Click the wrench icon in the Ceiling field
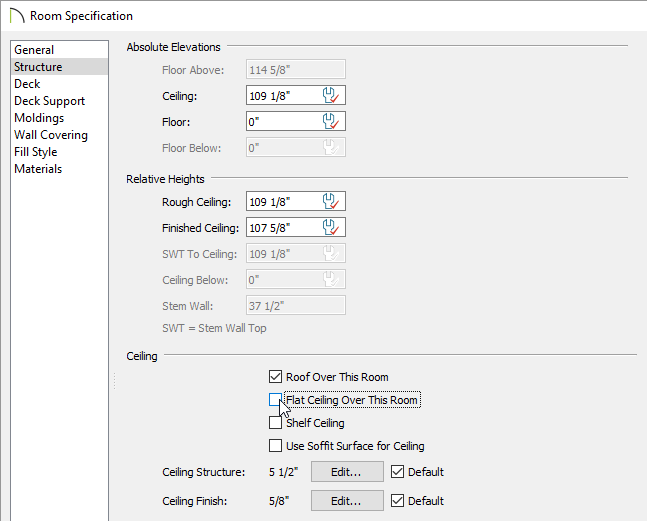The image size is (647, 521). pyautogui.click(x=331, y=95)
